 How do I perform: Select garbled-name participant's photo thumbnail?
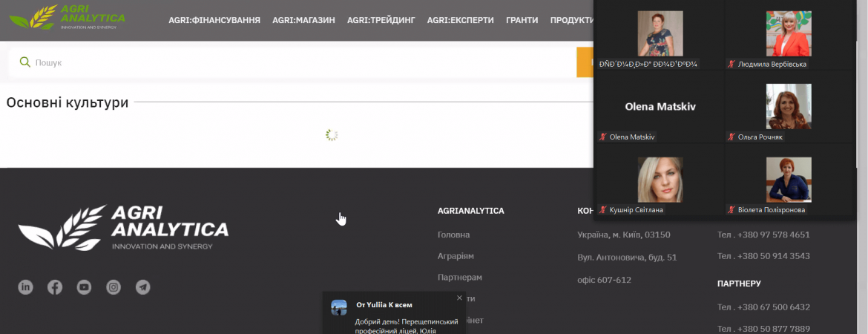tap(660, 34)
